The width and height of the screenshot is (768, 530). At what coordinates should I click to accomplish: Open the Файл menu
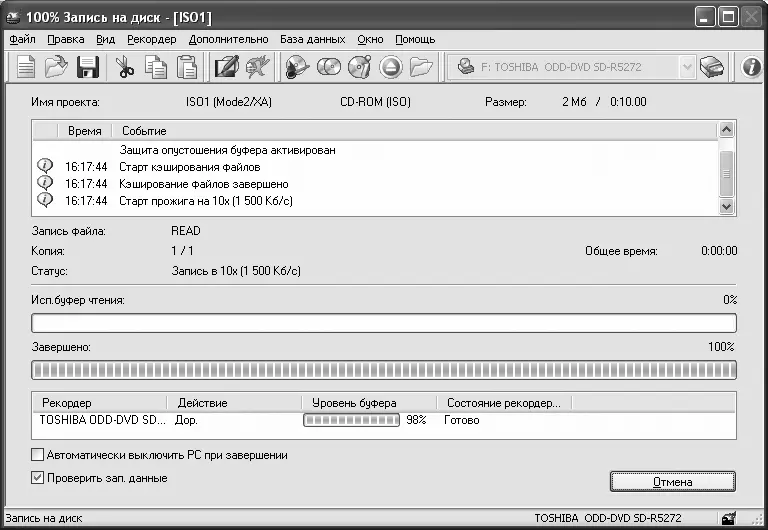[x=21, y=39]
